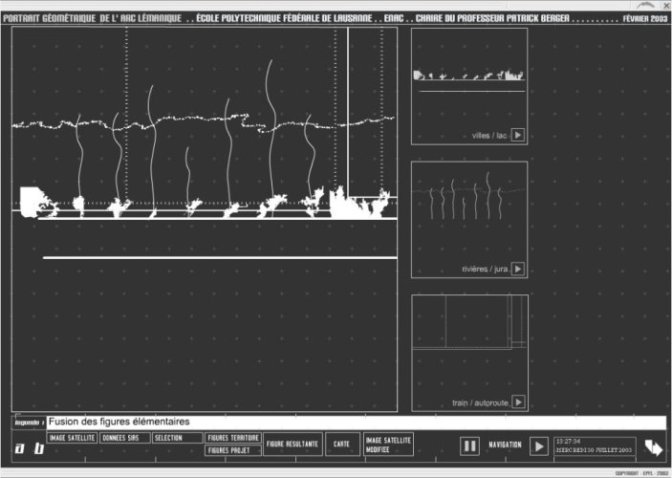
Task: Open Figure Résultante view
Action: tap(293, 444)
